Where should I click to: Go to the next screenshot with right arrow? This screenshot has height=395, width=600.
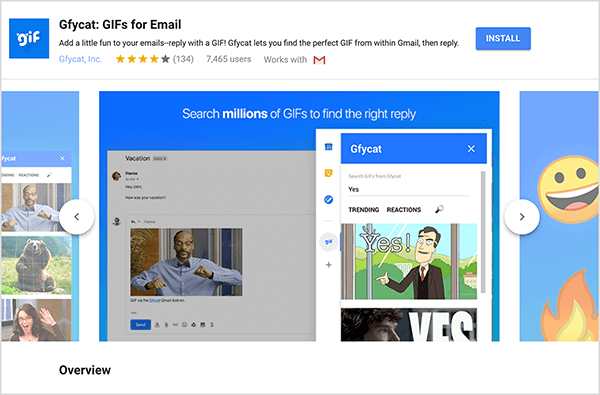(x=522, y=217)
